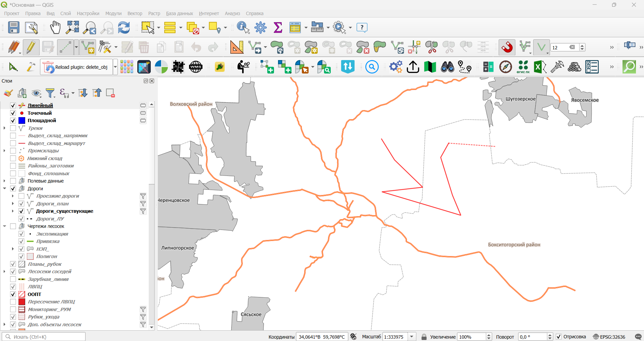The image size is (644, 341).
Task: Collapse the Дороги layer group
Action: pos(4,189)
